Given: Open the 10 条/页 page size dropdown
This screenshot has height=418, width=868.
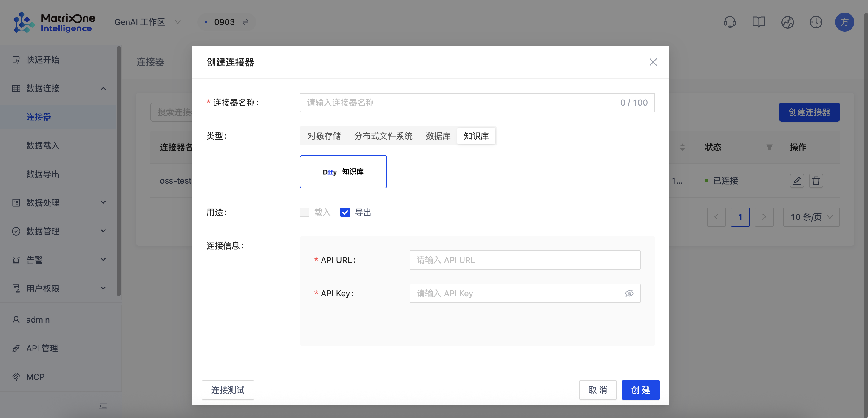Looking at the screenshot, I should coord(811,217).
